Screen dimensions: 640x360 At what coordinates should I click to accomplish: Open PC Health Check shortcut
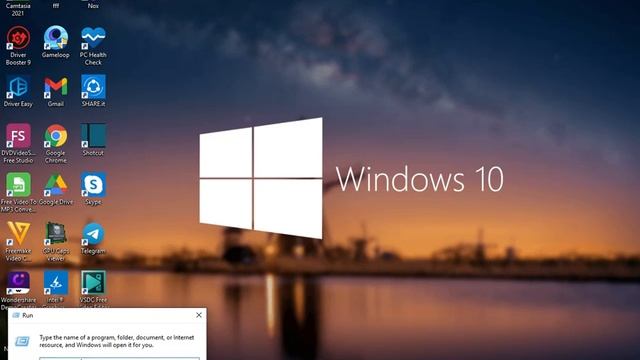pyautogui.click(x=93, y=45)
